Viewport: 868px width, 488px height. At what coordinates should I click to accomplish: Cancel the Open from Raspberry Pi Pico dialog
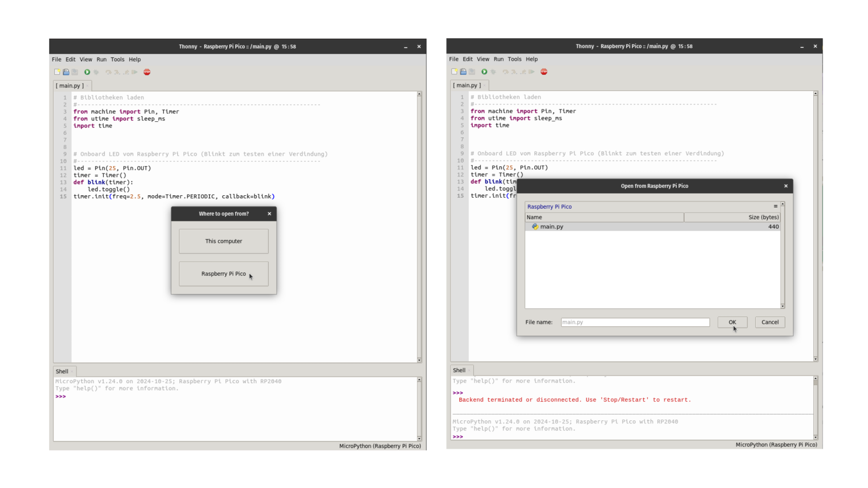[770, 322]
